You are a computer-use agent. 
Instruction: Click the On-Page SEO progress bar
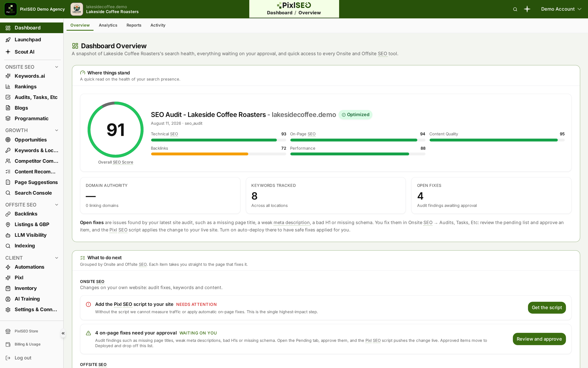[358, 140]
